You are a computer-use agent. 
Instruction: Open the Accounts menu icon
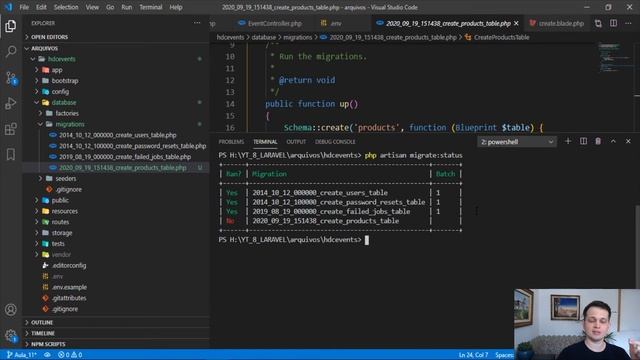(11, 310)
